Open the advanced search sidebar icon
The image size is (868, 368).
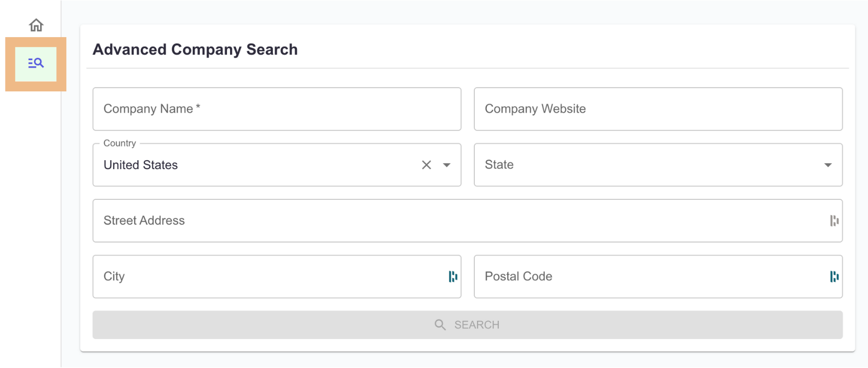point(36,63)
